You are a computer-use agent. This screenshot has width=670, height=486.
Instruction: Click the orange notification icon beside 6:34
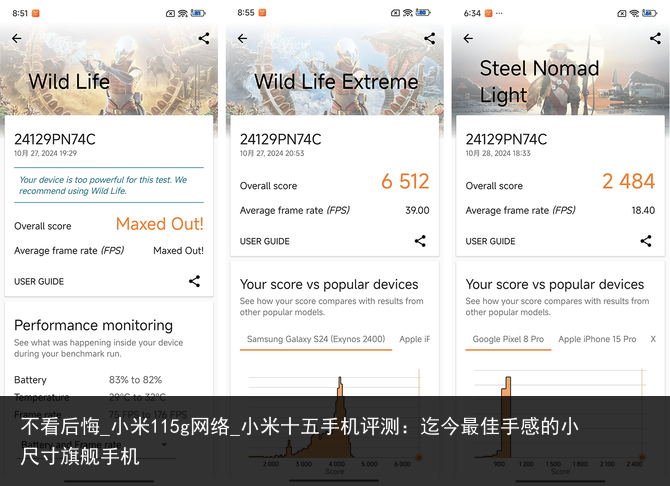coord(488,13)
